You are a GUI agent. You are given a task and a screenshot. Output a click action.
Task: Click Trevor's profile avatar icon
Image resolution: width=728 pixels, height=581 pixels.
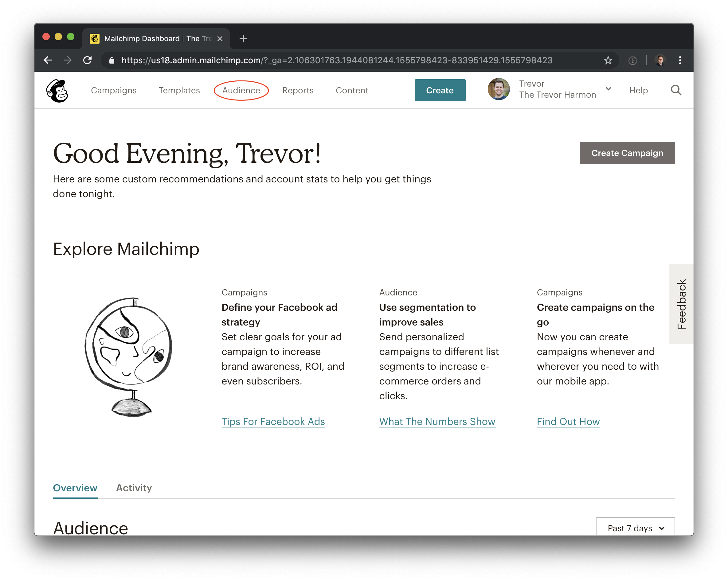tap(498, 90)
